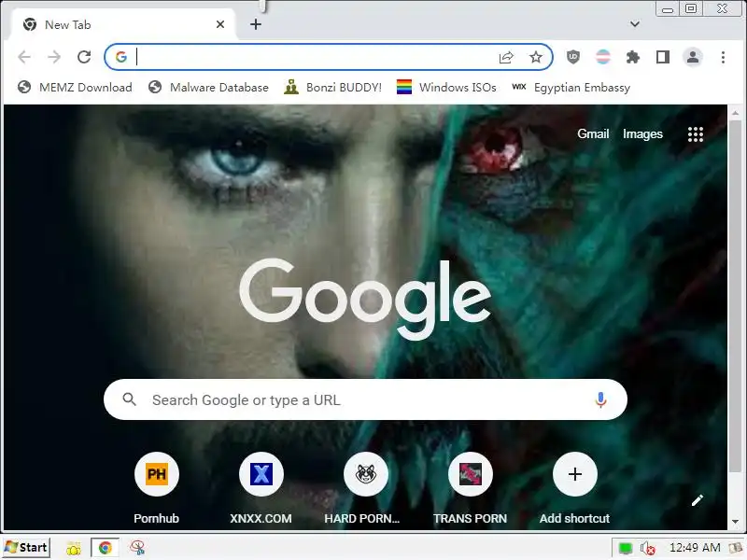The width and height of the screenshot is (747, 560).
Task: Start voice search with the microphone
Action: coord(600,399)
